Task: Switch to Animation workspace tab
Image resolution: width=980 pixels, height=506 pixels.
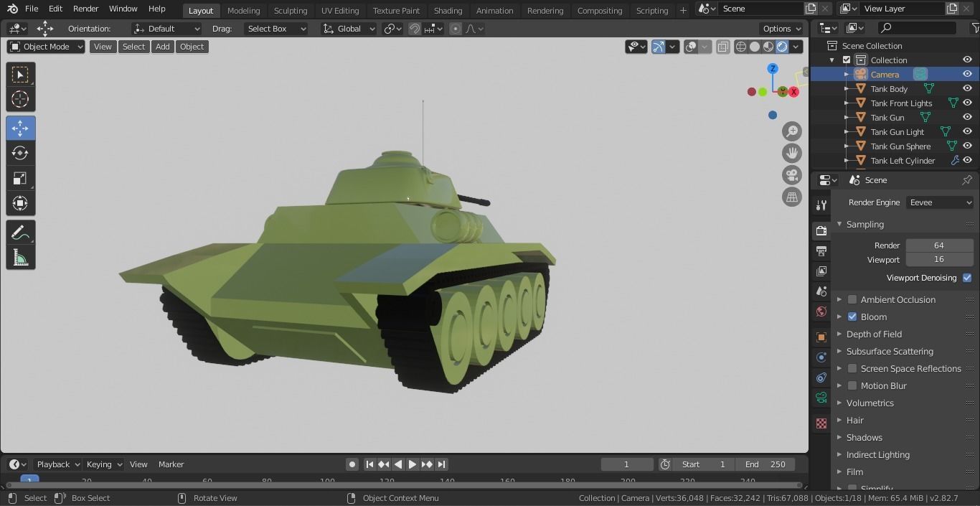Action: pyautogui.click(x=494, y=10)
